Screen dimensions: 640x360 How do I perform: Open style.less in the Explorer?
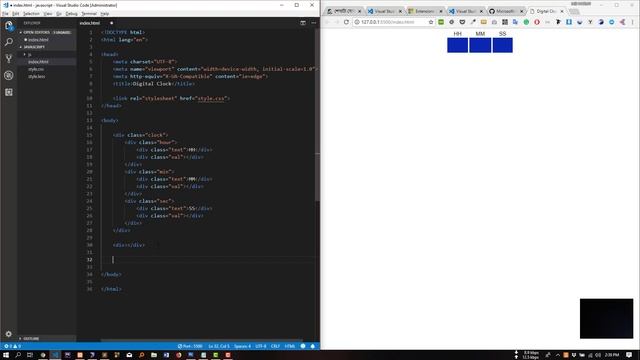pyautogui.click(x=37, y=76)
